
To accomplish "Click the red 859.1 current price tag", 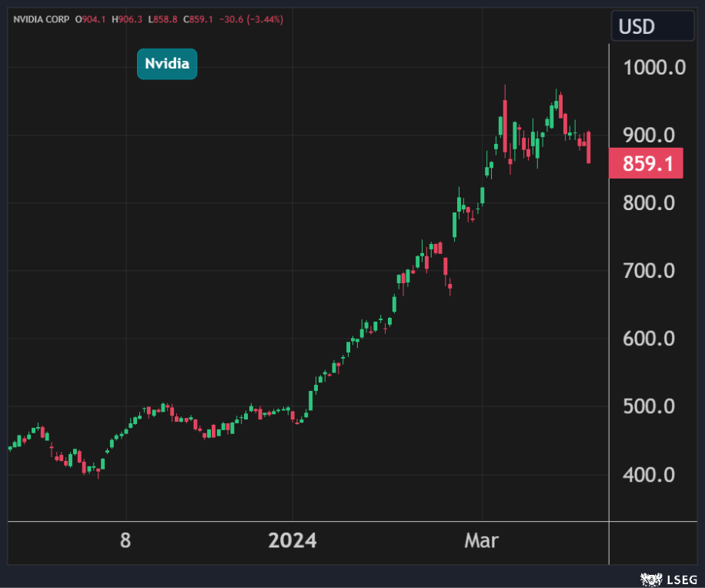I will click(646, 163).
